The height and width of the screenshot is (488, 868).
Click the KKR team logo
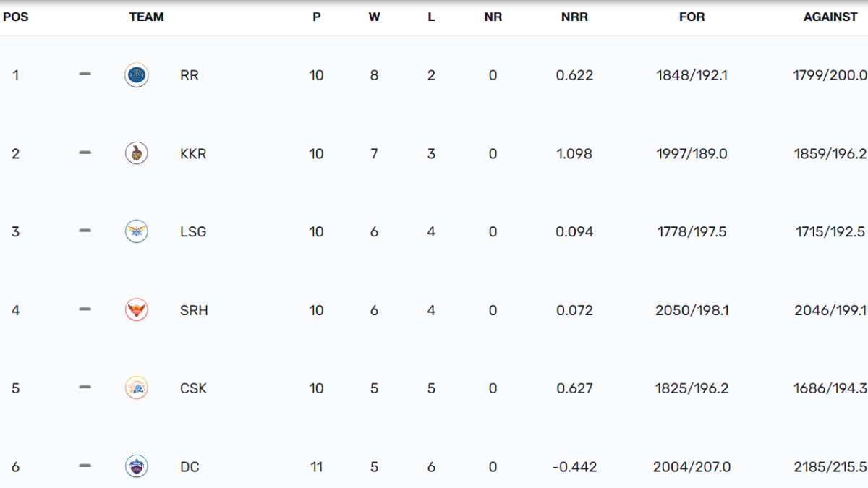point(137,153)
